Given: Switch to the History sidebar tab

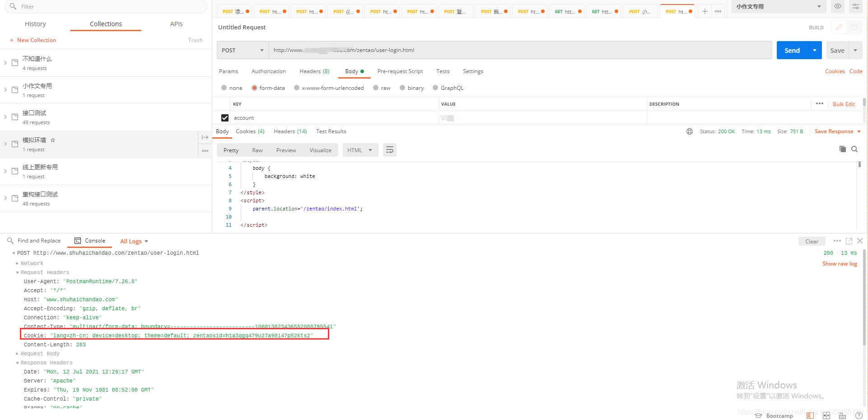Looking at the screenshot, I should [x=35, y=24].
